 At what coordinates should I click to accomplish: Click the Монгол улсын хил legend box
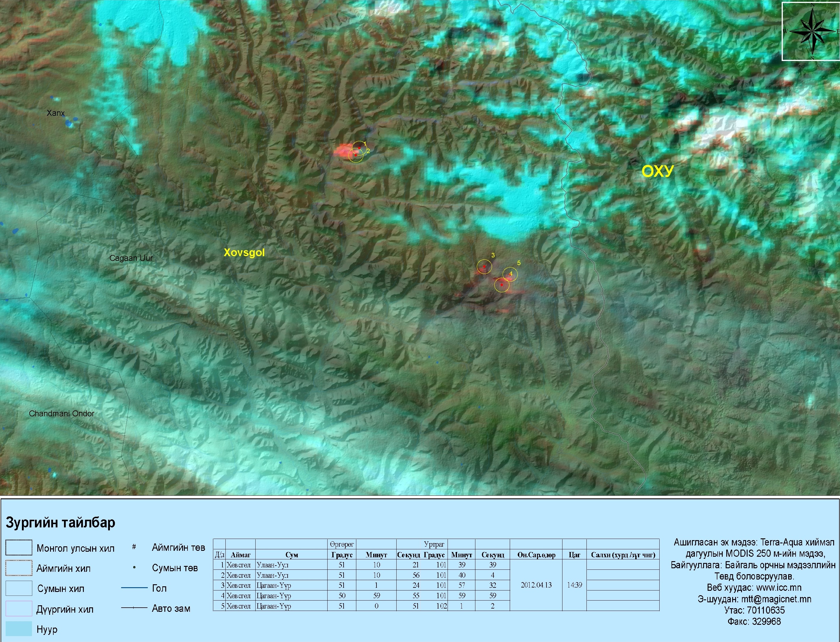(19, 548)
